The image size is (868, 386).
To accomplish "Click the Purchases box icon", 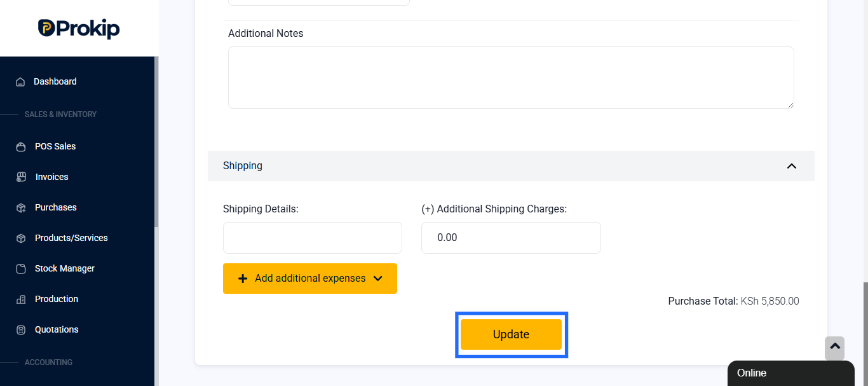I will pyautogui.click(x=21, y=208).
